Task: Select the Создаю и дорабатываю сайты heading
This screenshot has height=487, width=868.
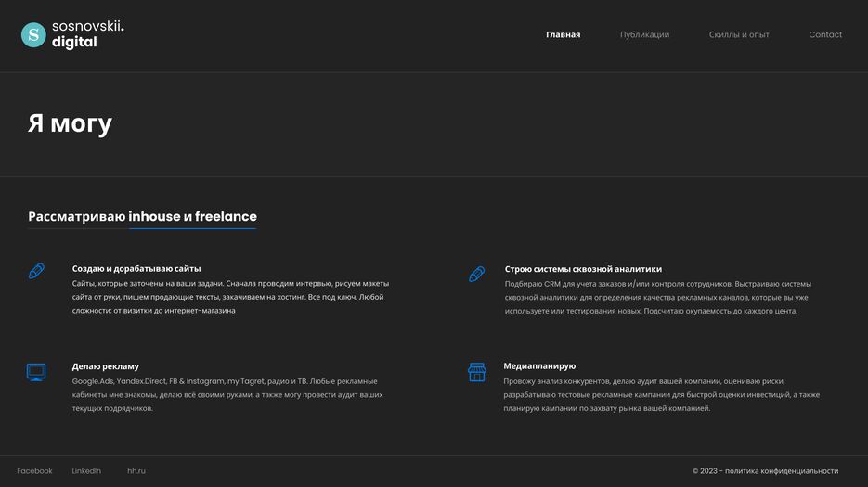Action: [x=136, y=268]
